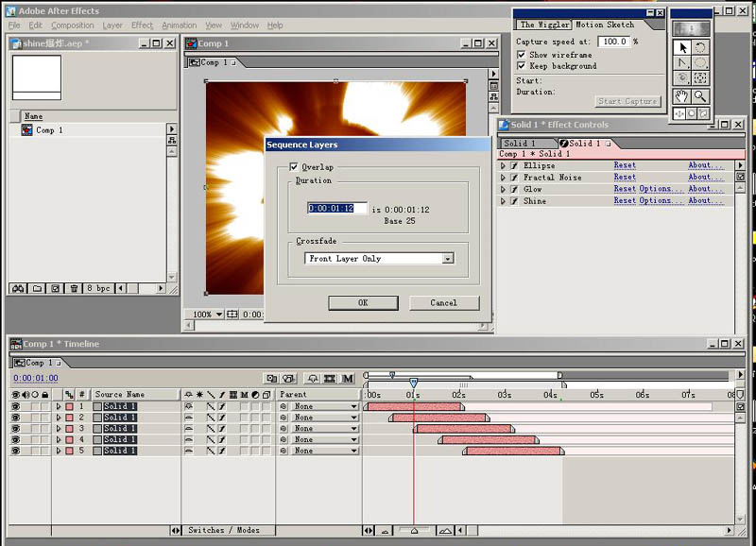
Task: Switch to The Wiggler tab
Action: (x=545, y=25)
